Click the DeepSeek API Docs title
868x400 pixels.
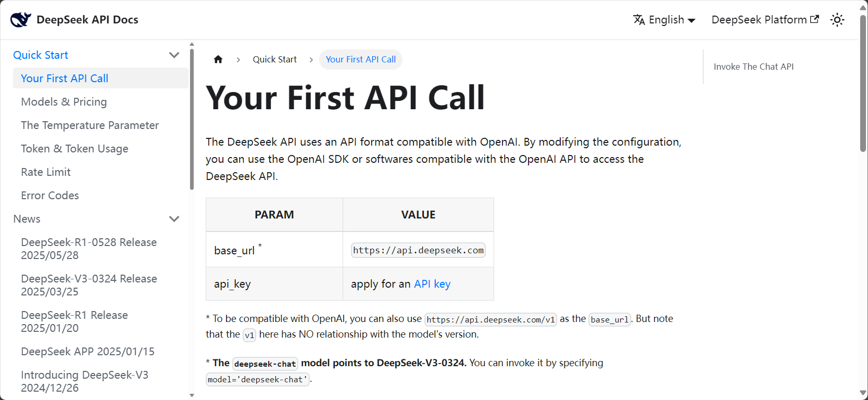pos(87,20)
